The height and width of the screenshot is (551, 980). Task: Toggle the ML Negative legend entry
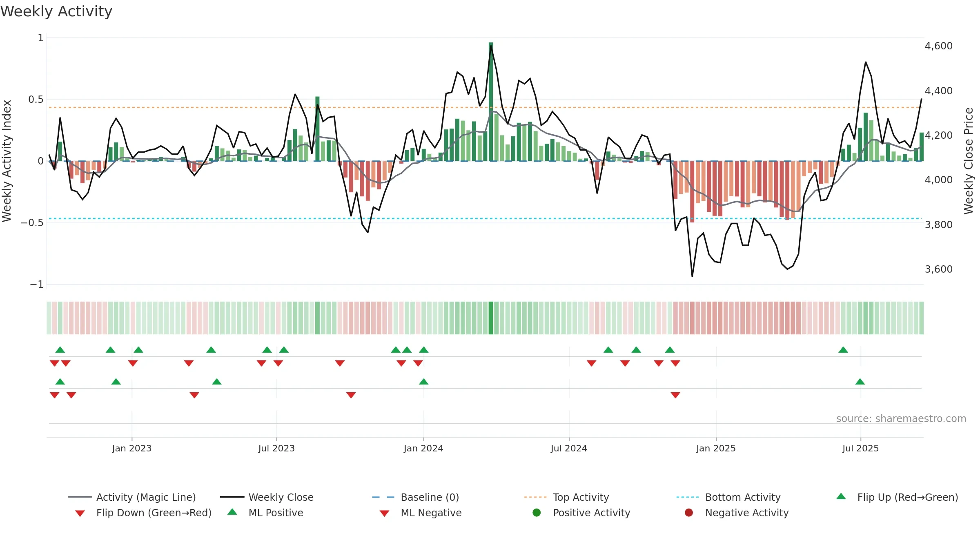(420, 513)
